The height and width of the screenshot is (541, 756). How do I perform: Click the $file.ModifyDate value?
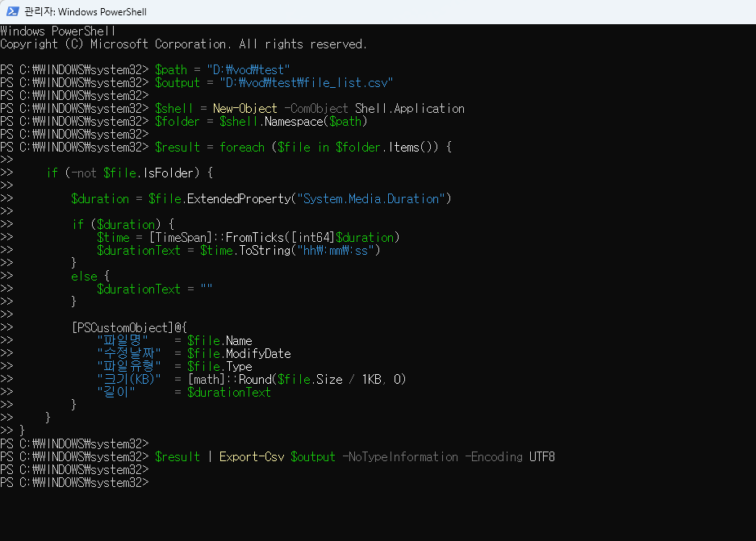239,354
